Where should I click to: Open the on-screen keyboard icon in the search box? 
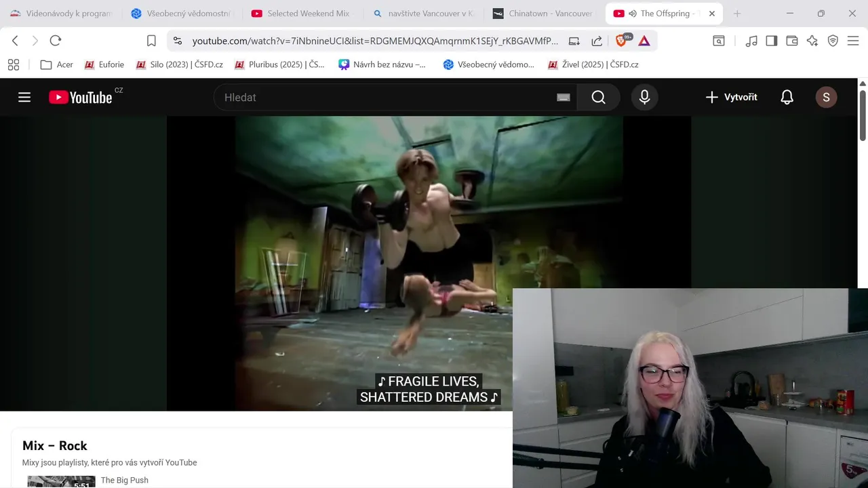click(x=563, y=98)
